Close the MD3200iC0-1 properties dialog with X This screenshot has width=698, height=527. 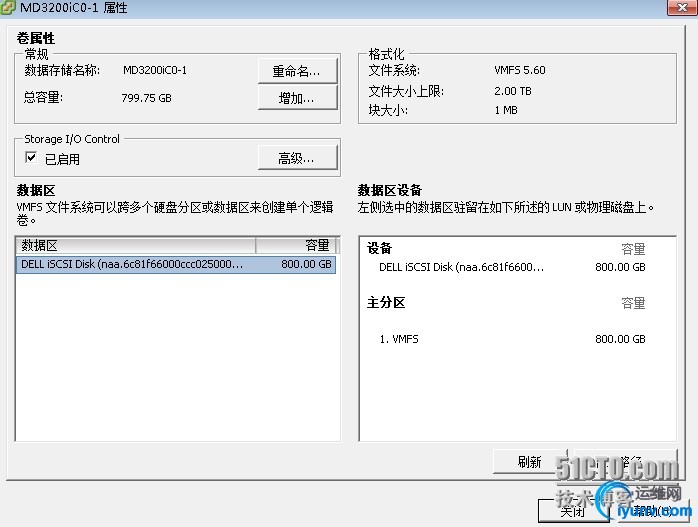coord(682,7)
